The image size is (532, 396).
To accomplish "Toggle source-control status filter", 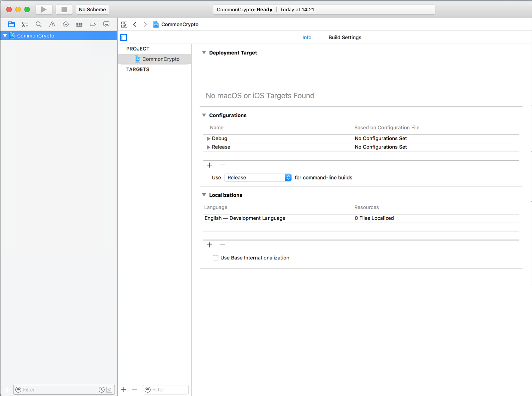I will coord(109,390).
